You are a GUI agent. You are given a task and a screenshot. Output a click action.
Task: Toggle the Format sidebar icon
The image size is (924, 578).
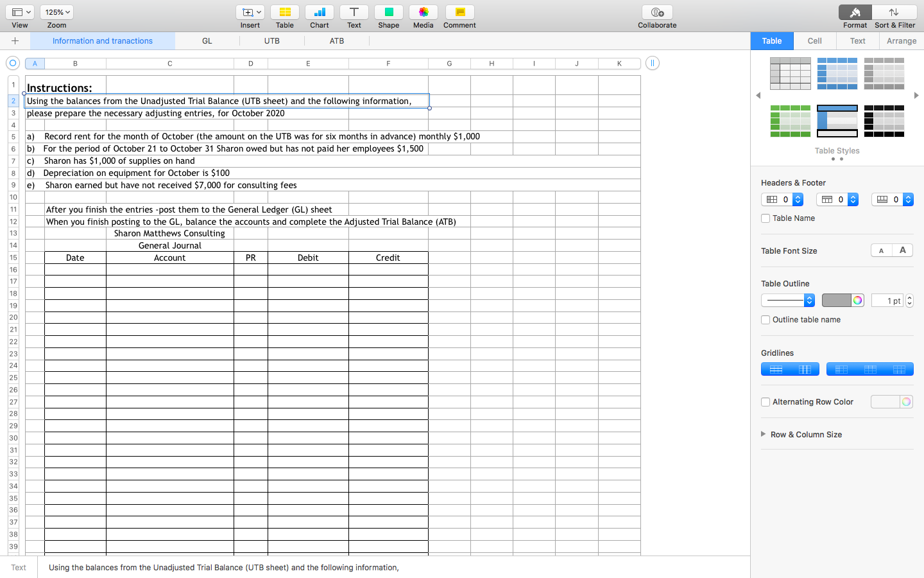855,12
